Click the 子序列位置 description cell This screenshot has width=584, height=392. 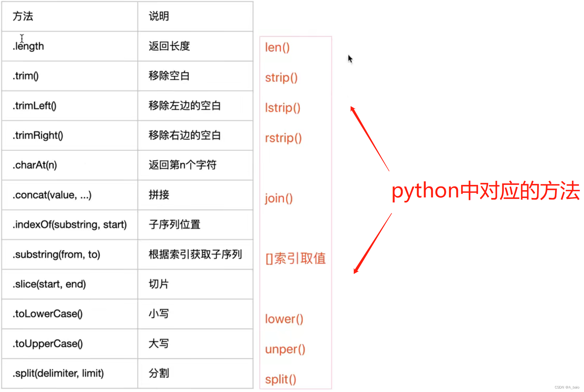point(195,225)
